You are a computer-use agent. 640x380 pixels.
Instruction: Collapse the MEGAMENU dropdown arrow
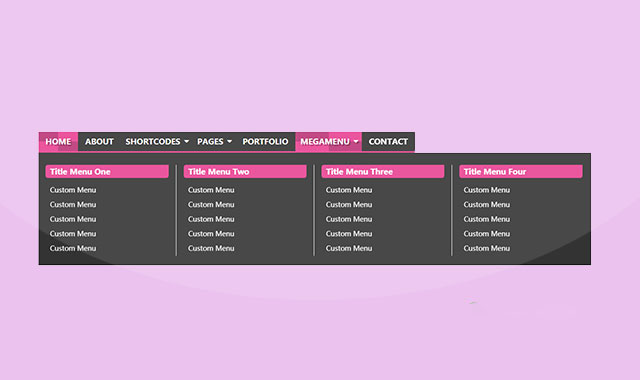click(356, 142)
